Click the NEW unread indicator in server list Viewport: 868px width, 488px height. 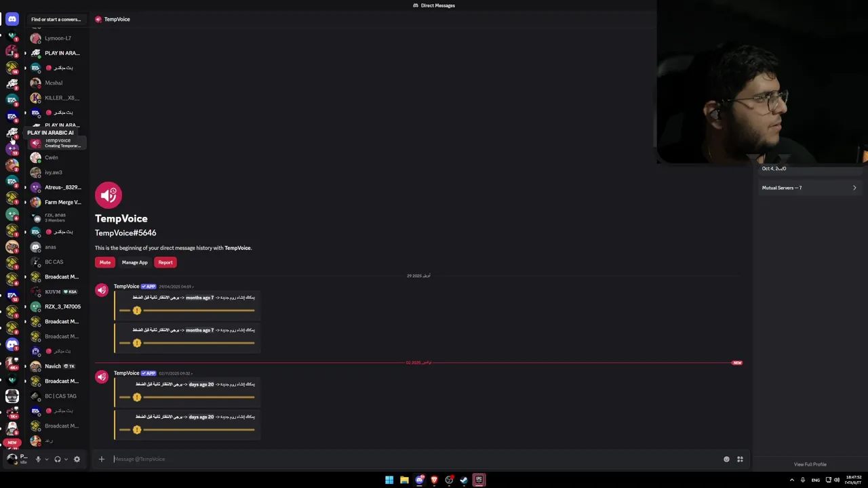12,443
